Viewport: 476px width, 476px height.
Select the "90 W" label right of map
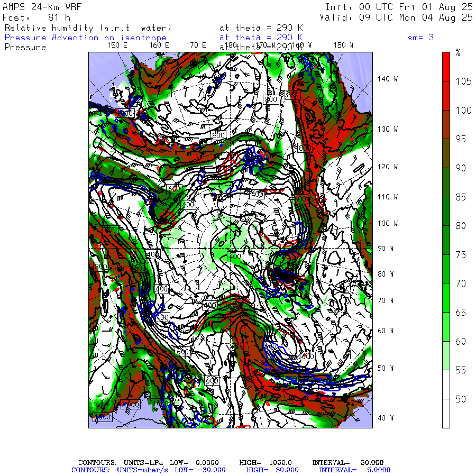pos(386,249)
